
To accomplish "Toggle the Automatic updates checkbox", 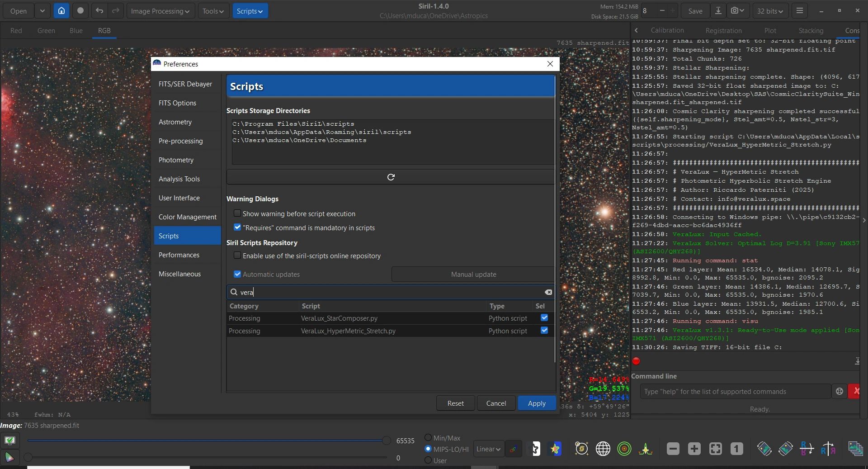I will pyautogui.click(x=237, y=274).
